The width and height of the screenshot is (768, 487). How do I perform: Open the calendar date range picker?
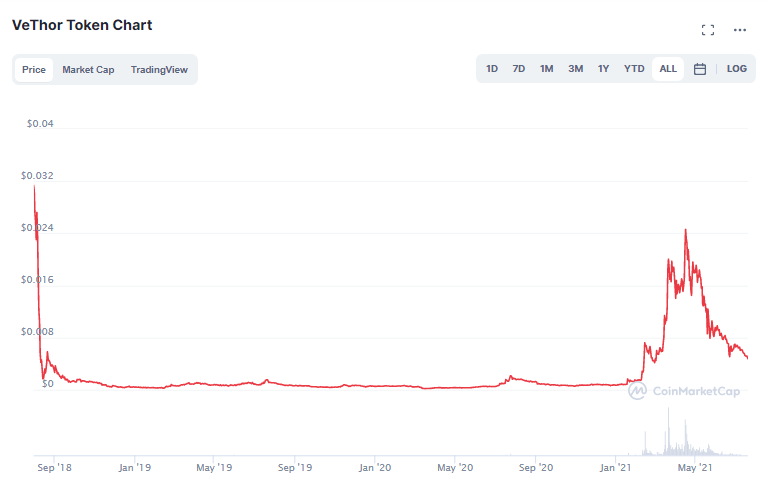[700, 69]
